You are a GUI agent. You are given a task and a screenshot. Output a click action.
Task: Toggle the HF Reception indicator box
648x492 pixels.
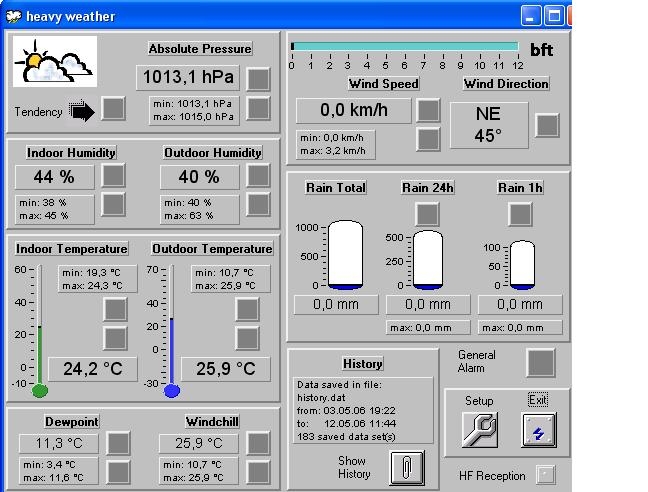tap(546, 475)
